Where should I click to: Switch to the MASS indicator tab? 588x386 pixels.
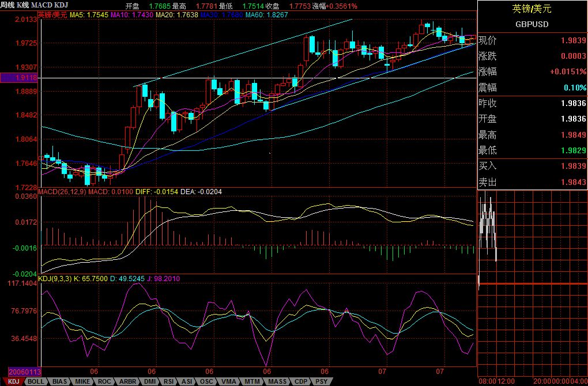click(277, 381)
